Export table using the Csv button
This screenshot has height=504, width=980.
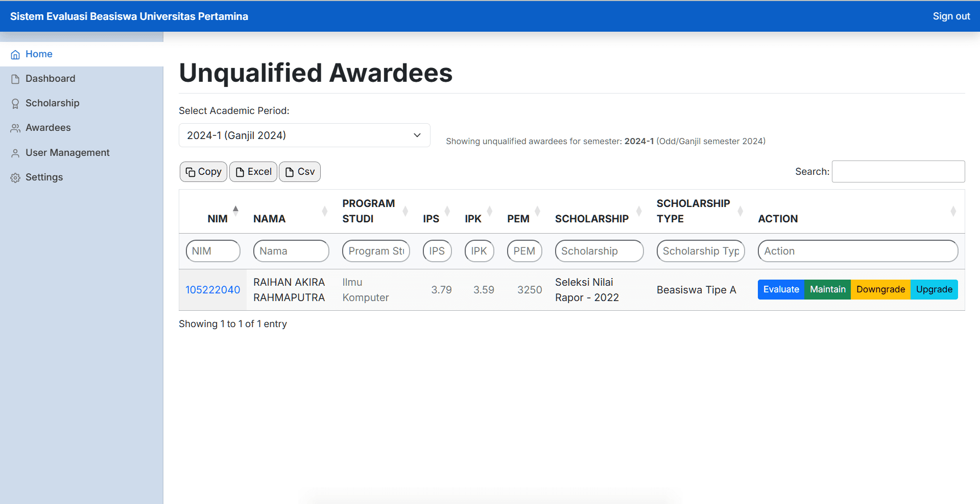pyautogui.click(x=300, y=172)
